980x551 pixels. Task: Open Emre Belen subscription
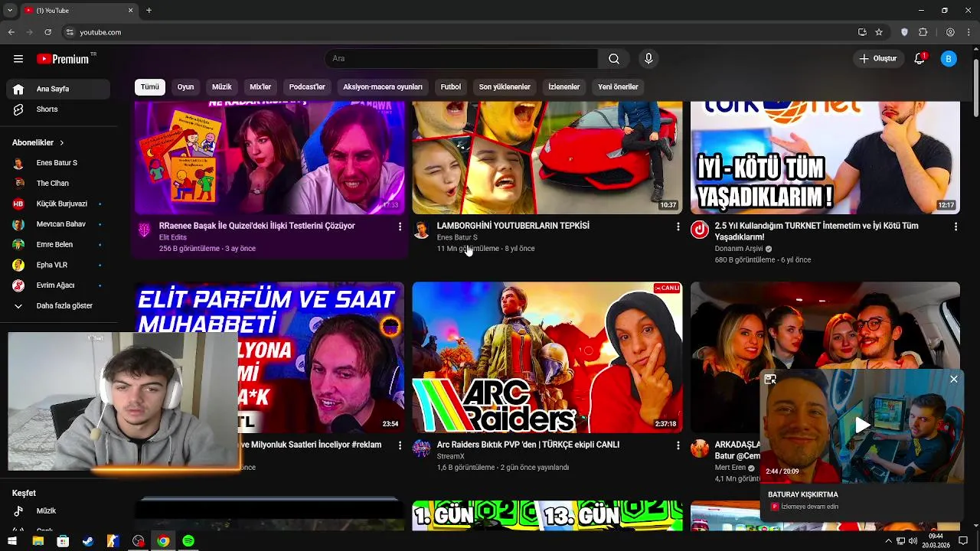coord(58,245)
